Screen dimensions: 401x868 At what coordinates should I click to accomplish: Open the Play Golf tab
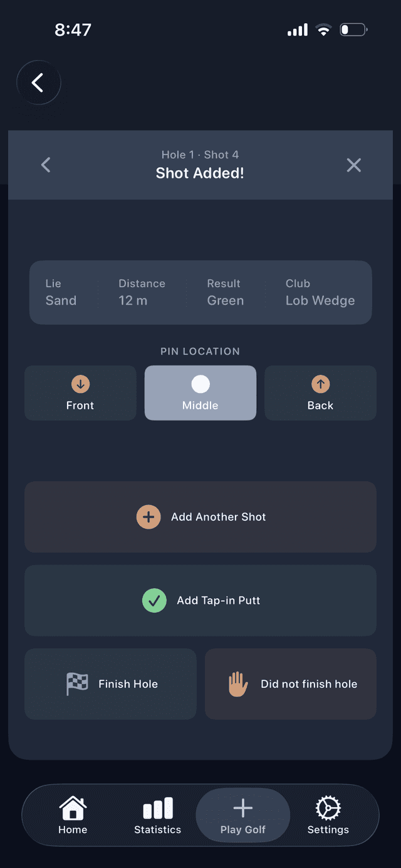point(243,816)
